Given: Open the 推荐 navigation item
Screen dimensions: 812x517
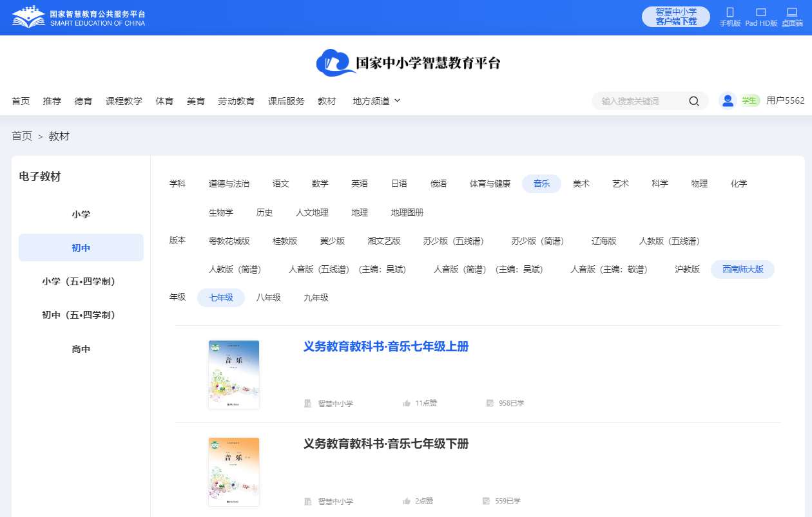Looking at the screenshot, I should [x=52, y=101].
